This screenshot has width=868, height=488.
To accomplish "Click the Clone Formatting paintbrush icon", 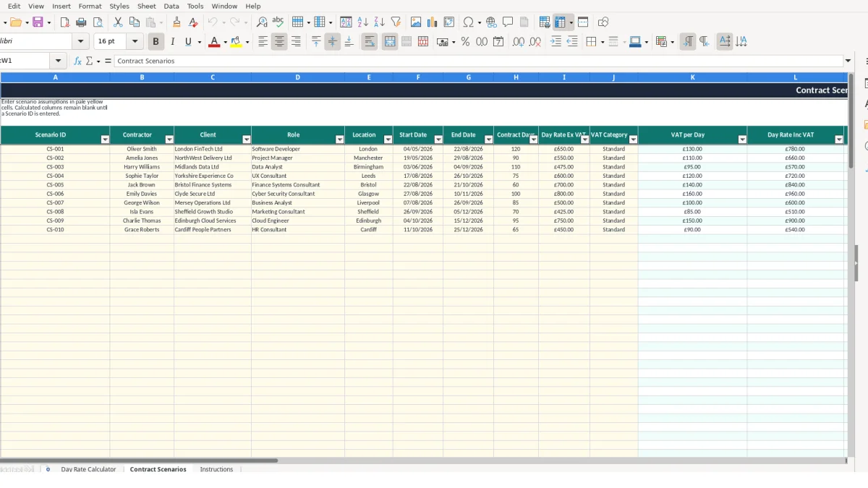I will [176, 22].
